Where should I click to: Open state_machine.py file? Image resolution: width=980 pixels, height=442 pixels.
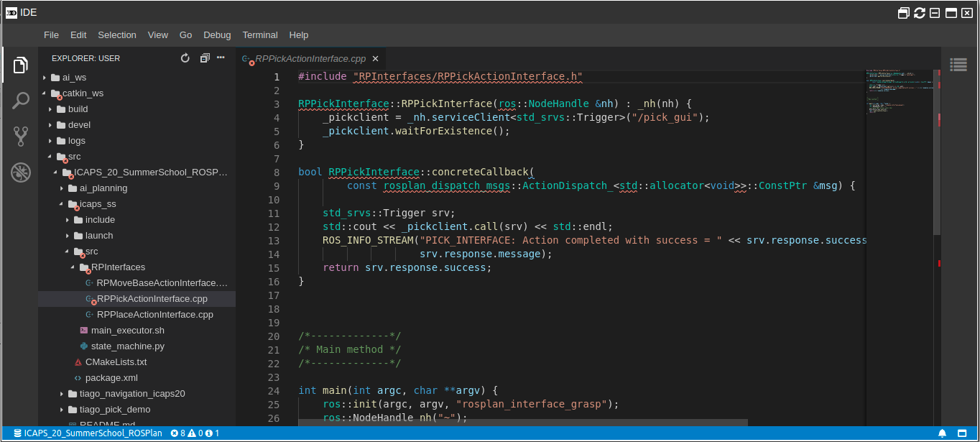[x=137, y=346]
